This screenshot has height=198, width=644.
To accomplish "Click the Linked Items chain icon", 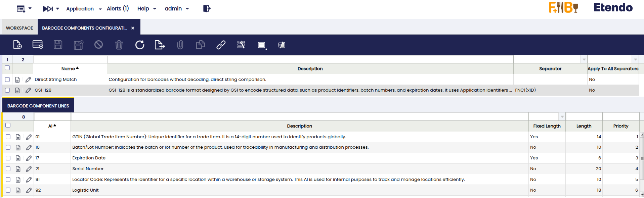I will click(221, 45).
